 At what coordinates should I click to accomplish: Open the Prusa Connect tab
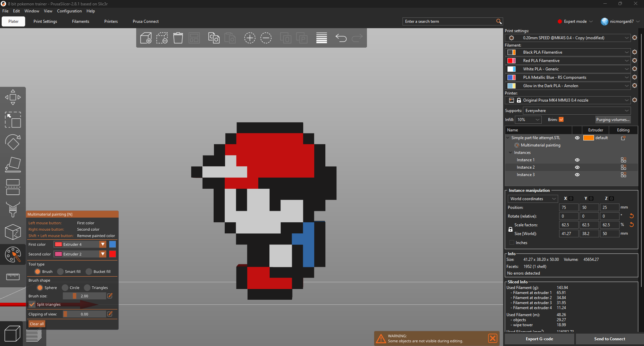[146, 21]
